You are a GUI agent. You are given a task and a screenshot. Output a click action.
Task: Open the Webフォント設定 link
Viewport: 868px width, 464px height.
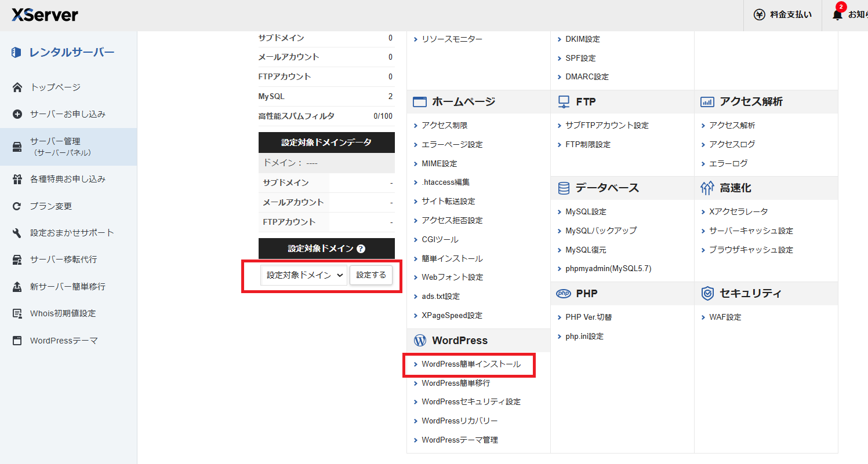click(452, 277)
